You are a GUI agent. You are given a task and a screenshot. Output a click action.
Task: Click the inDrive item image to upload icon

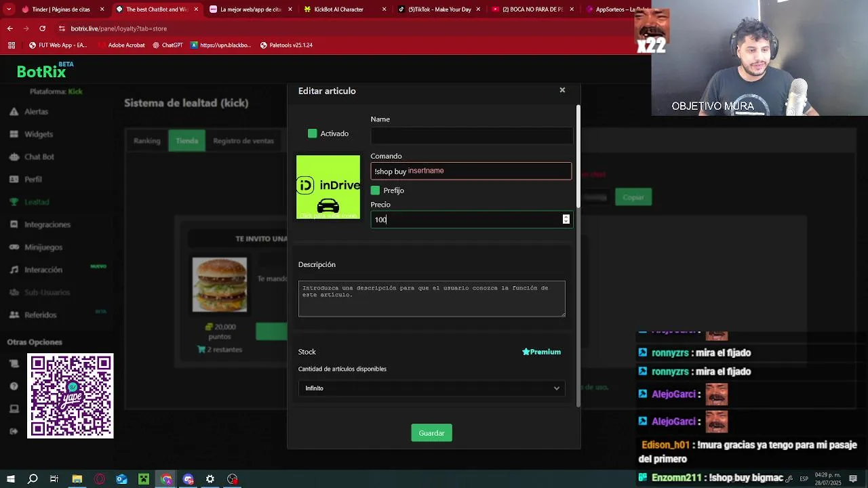point(328,187)
